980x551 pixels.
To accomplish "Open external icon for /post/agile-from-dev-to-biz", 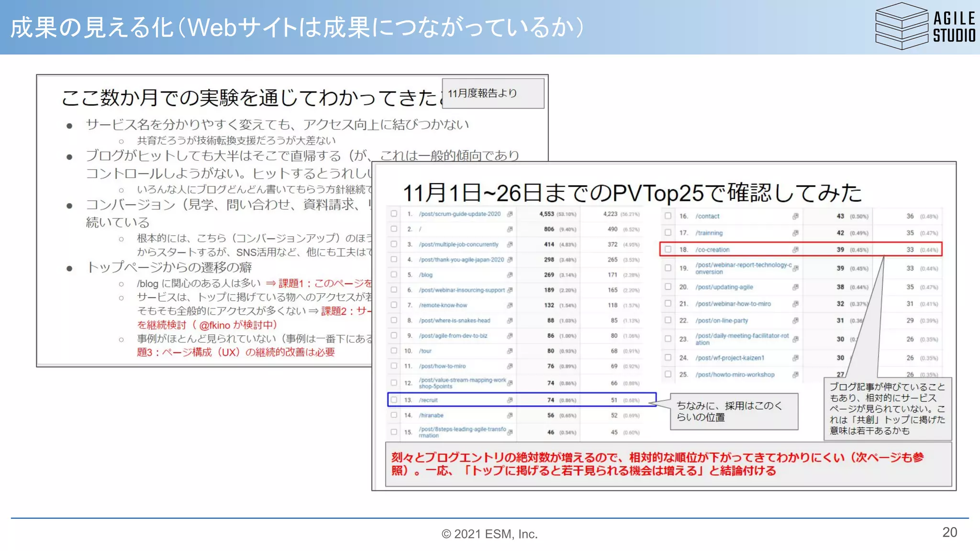I will [510, 336].
